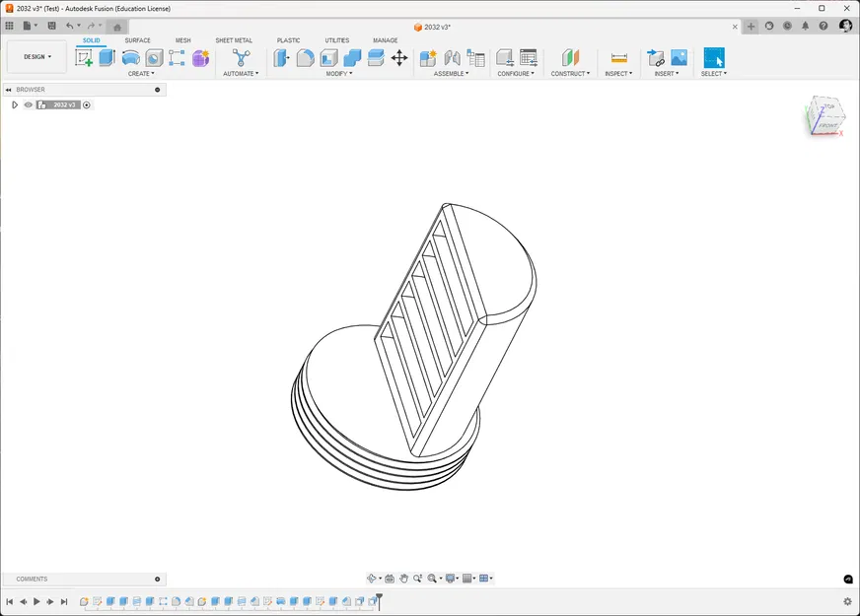The width and height of the screenshot is (860, 616).
Task: Open the Bill of Materials icon
Action: (x=475, y=57)
